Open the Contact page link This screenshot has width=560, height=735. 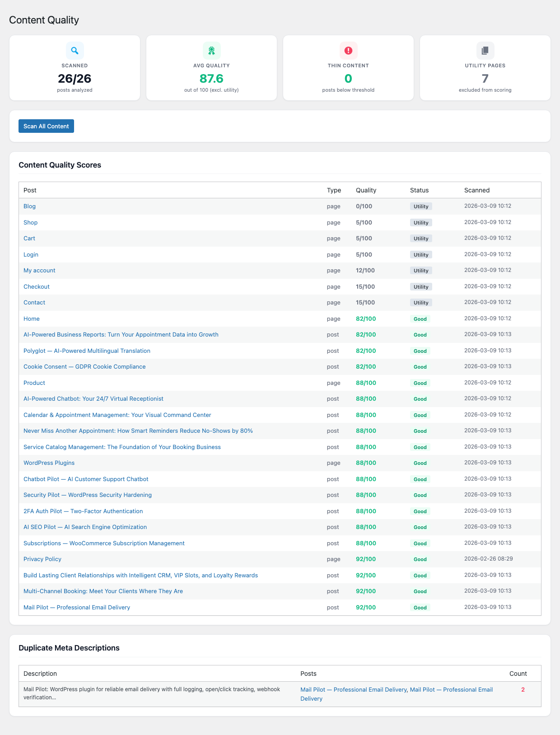tap(34, 303)
